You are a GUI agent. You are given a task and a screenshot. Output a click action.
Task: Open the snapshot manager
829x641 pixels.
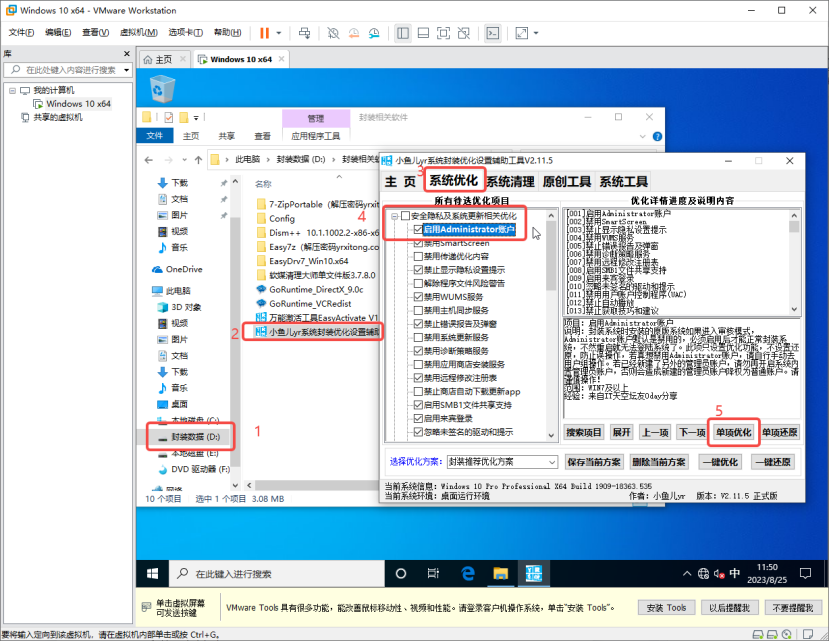pyautogui.click(x=374, y=33)
